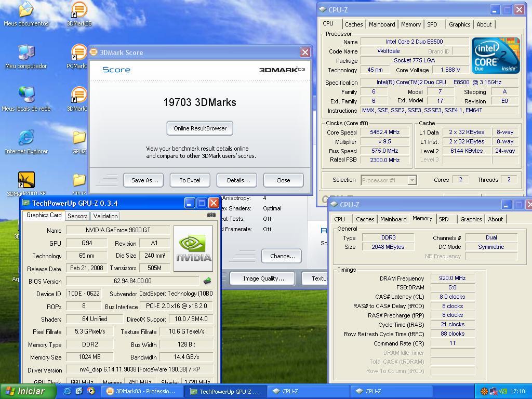Open Mainboard tab in lower CPU-Z window

pyautogui.click(x=393, y=219)
